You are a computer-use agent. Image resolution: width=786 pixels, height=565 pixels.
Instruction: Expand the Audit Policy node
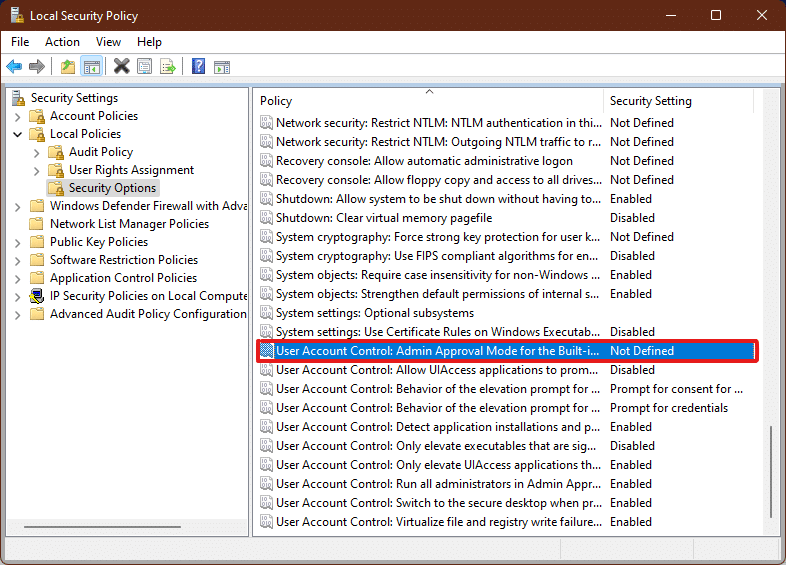[37, 153]
